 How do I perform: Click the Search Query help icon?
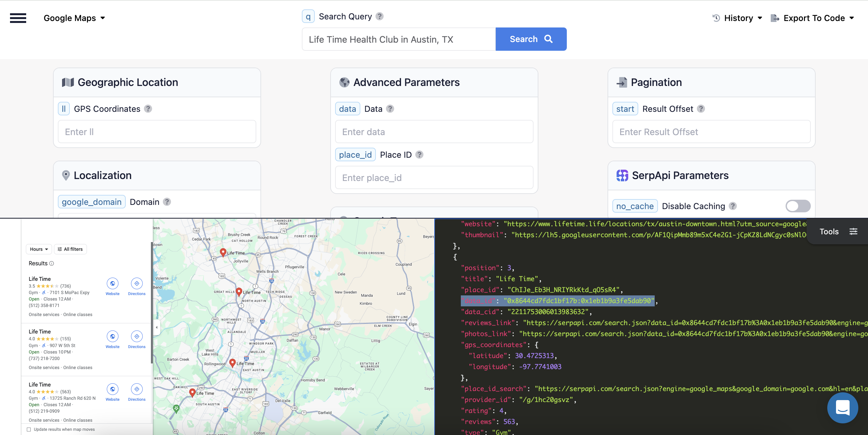379,16
